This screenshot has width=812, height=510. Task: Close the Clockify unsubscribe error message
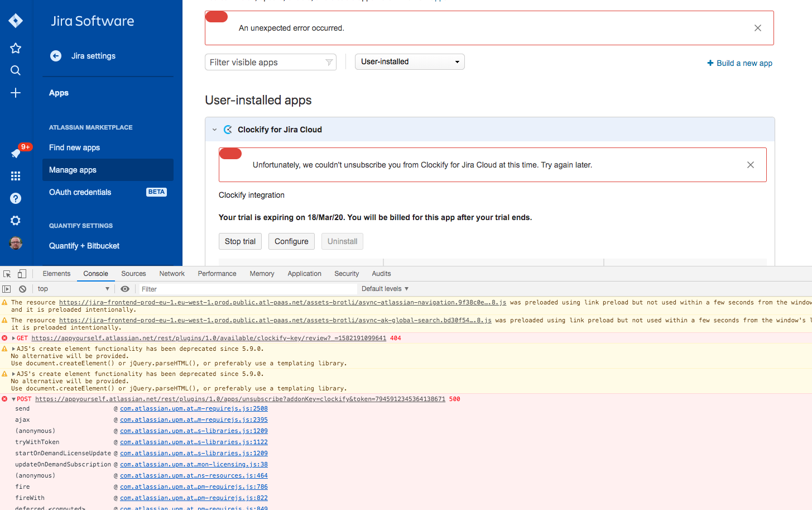coord(751,165)
